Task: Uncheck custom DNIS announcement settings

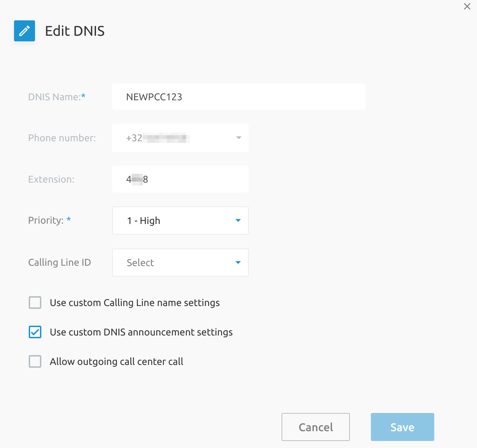Action: [x=35, y=332]
